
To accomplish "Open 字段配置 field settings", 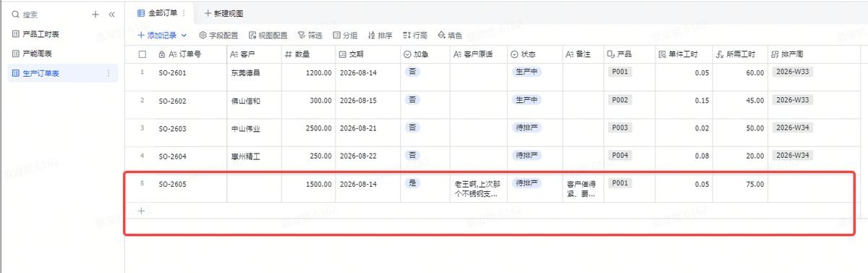I will point(218,35).
